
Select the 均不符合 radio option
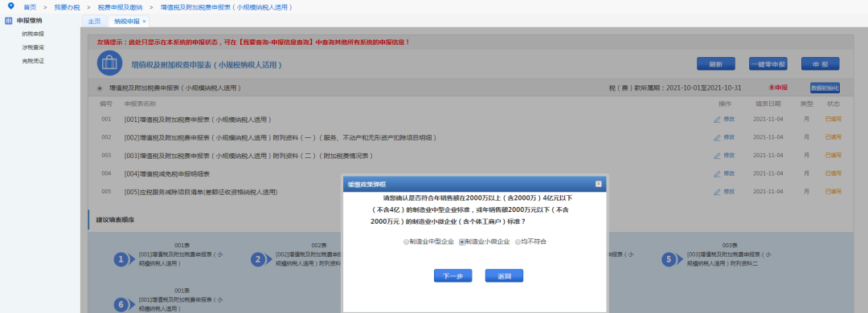click(x=518, y=242)
